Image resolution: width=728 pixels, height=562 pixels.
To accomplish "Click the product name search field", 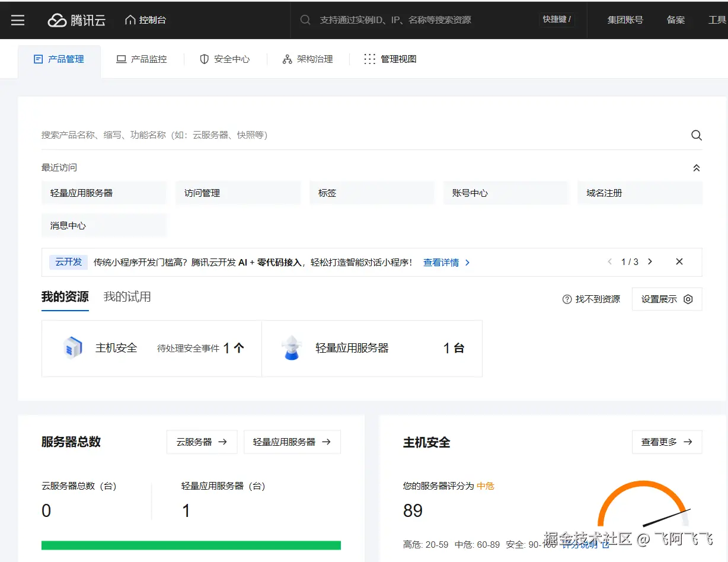I will [362, 135].
